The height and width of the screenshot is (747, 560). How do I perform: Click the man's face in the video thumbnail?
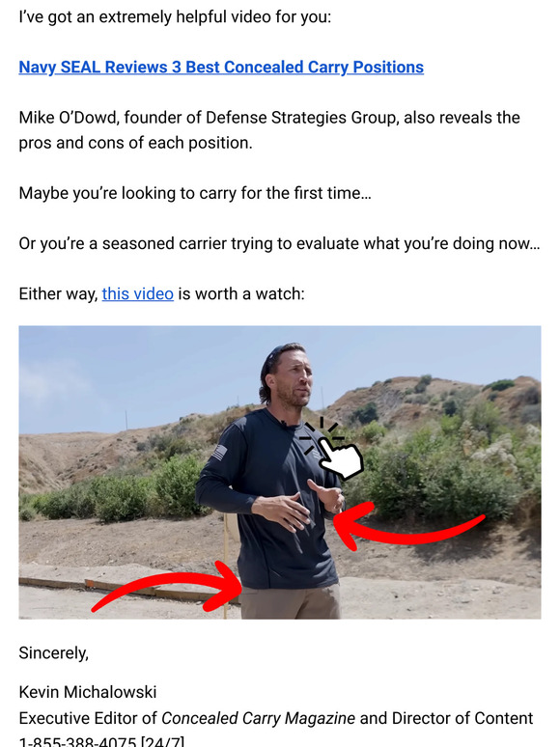coord(292,375)
